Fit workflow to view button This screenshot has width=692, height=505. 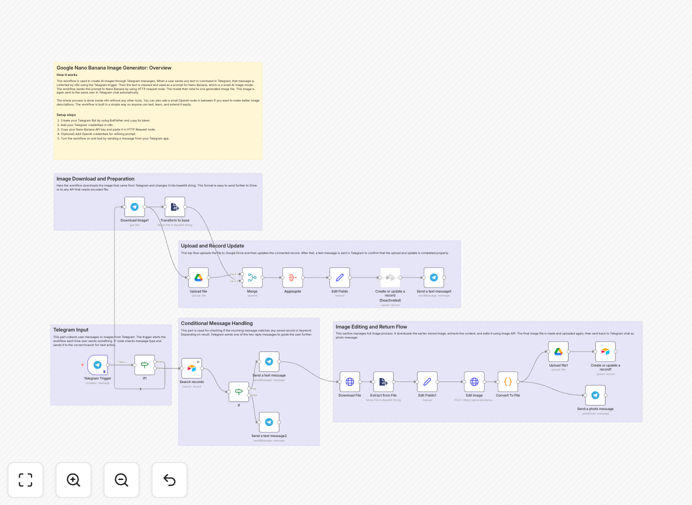26,480
